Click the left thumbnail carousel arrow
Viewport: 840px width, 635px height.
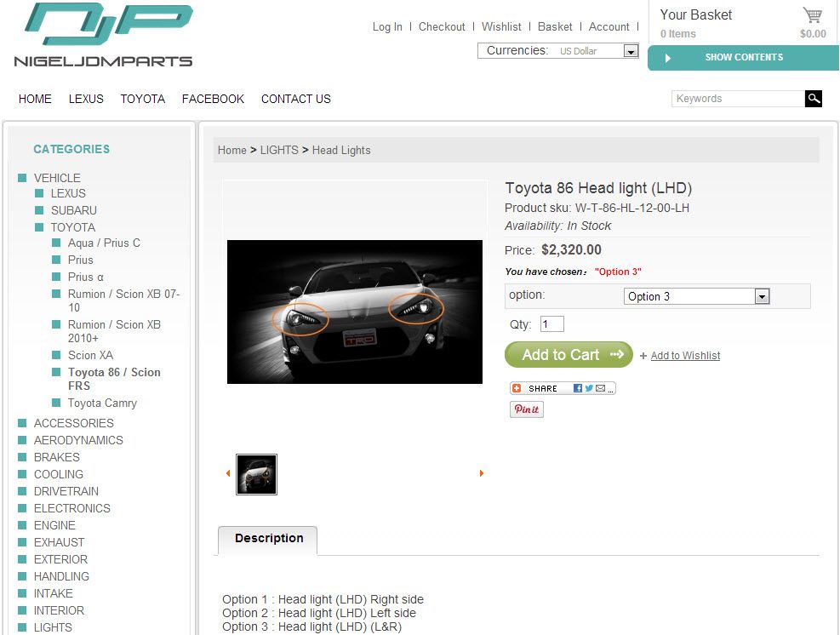(x=228, y=473)
